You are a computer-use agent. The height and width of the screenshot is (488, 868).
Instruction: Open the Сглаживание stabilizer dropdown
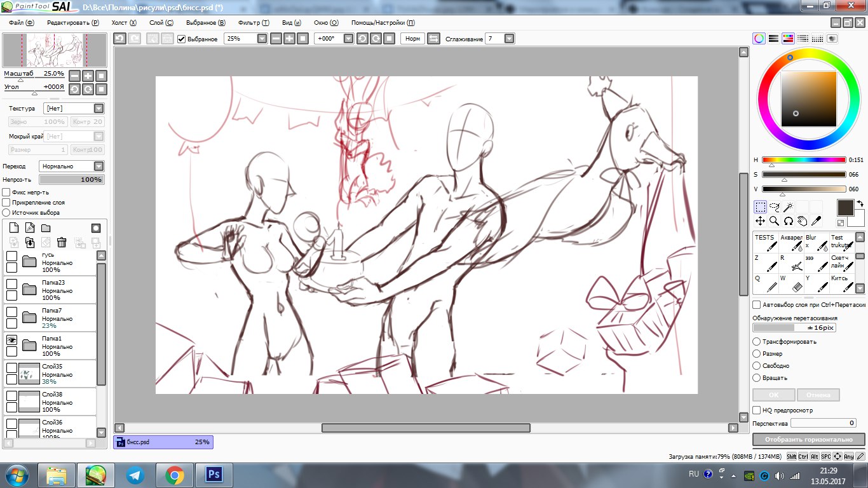509,39
